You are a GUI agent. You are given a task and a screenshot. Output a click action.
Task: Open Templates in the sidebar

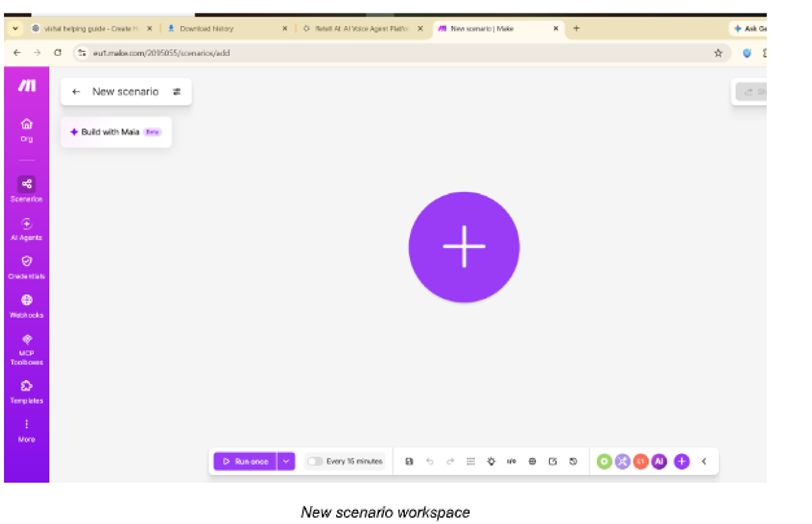[26, 392]
